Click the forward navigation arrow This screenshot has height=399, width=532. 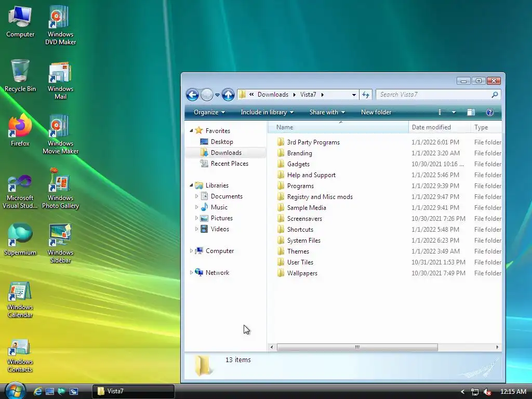(207, 95)
